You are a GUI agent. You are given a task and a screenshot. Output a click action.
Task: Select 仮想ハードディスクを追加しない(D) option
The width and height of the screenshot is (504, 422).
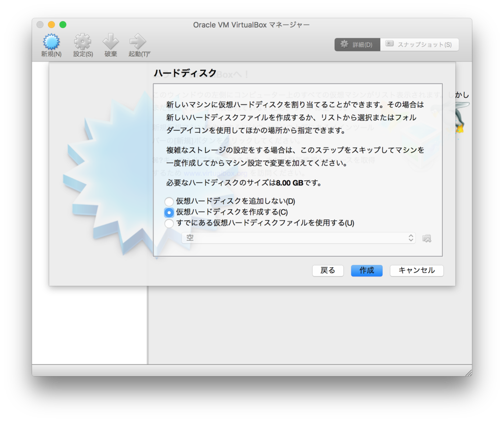[169, 201]
